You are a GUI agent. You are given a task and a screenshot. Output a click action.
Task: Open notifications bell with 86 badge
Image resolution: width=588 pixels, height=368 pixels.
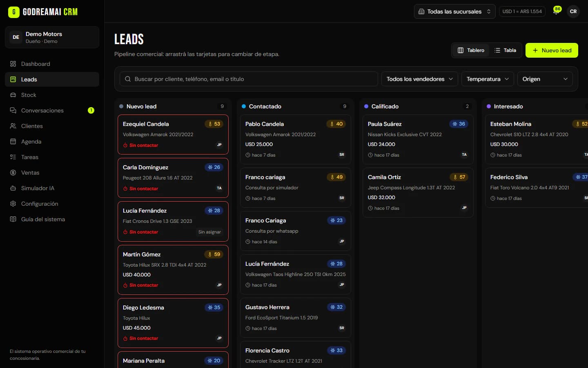(557, 11)
